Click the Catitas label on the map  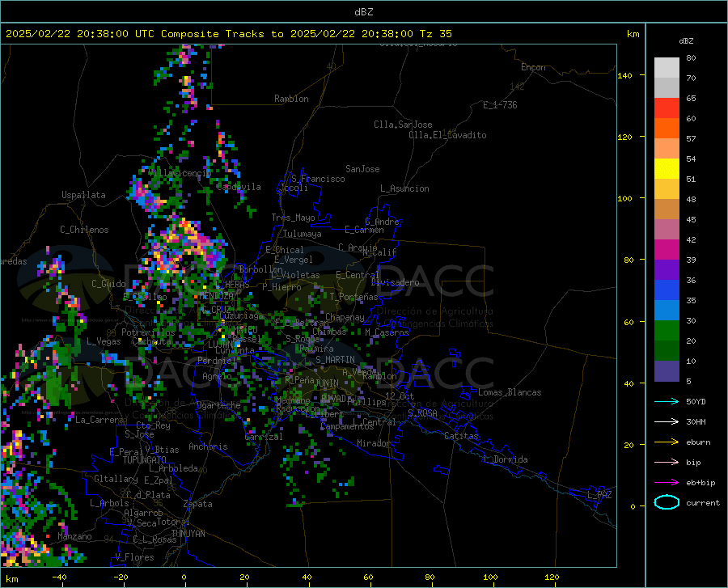point(462,436)
